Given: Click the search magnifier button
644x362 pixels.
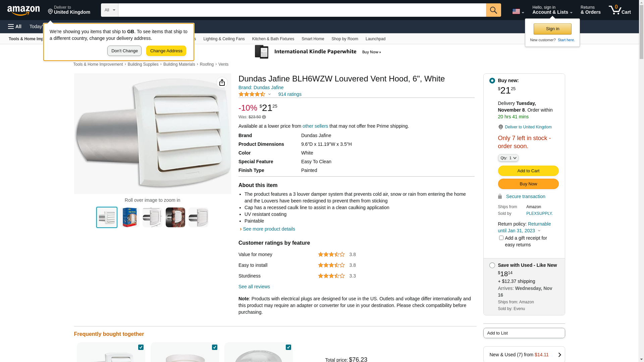Looking at the screenshot, I should pyautogui.click(x=493, y=10).
